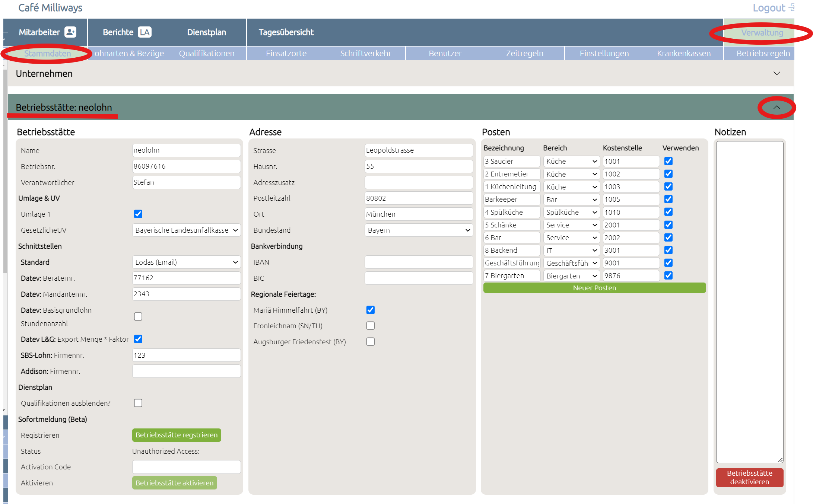Click the add-employee icon beside Mitarbeiter
Screen dimensions: 813x504
click(70, 32)
